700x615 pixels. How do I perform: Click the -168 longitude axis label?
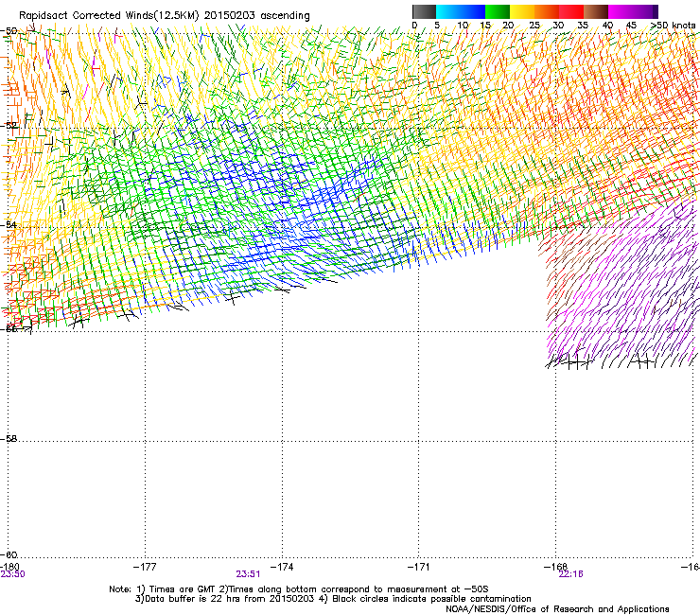click(x=556, y=567)
